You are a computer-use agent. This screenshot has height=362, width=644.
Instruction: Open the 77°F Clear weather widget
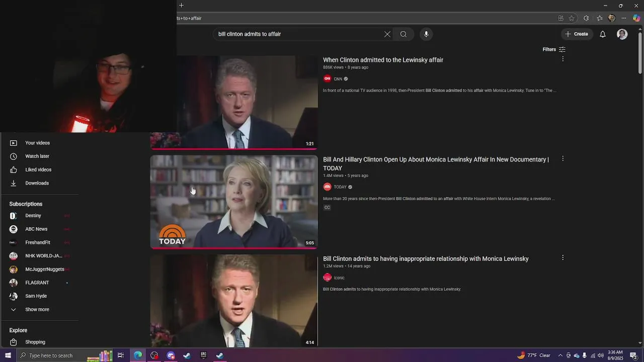click(533, 355)
